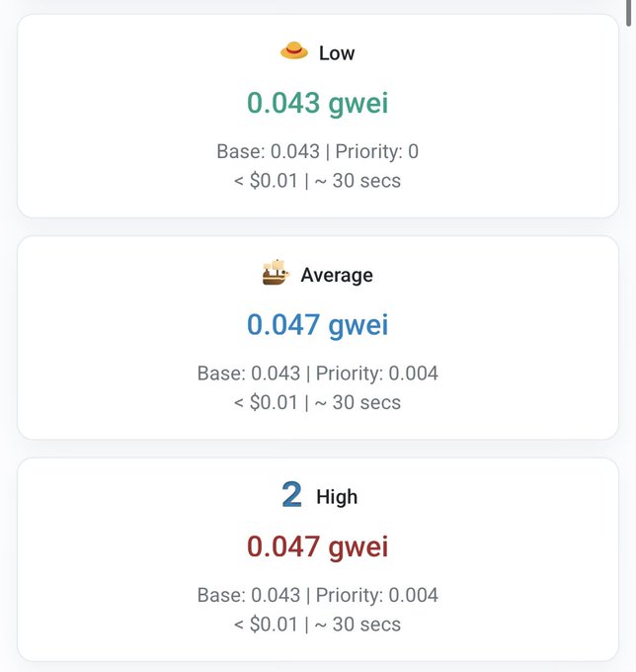Click "< $0.01" cost in the Low card
Viewport: 636px width, 672px height.
[266, 181]
